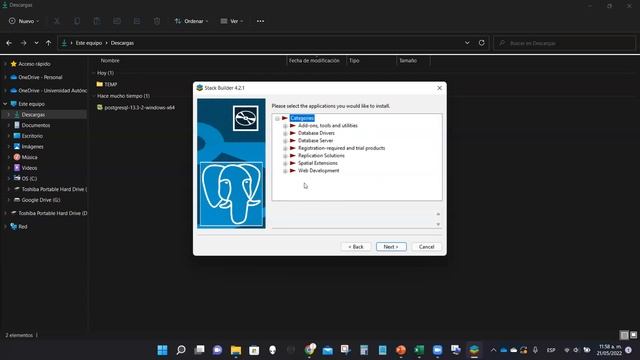Open the Explorer more options ellipsis
This screenshot has height=360, width=640.
[x=260, y=21]
